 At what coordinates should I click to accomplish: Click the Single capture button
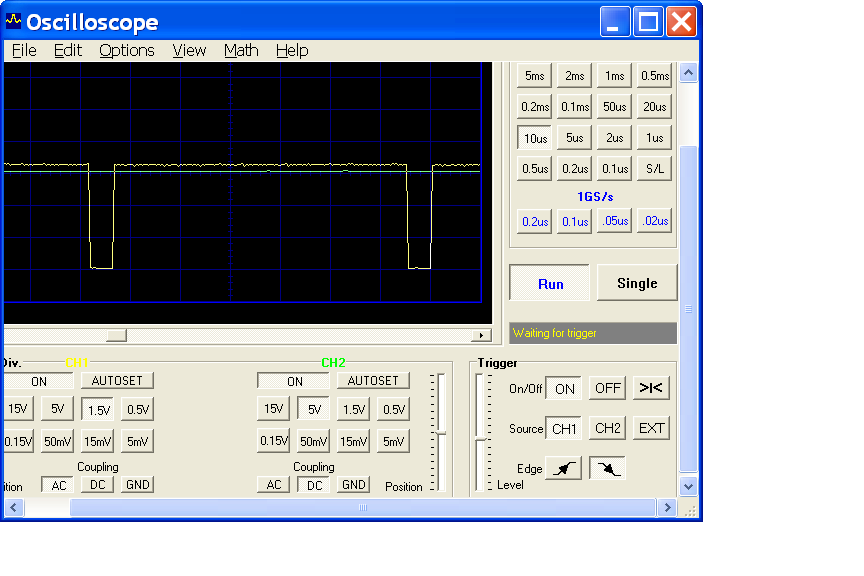(x=637, y=283)
